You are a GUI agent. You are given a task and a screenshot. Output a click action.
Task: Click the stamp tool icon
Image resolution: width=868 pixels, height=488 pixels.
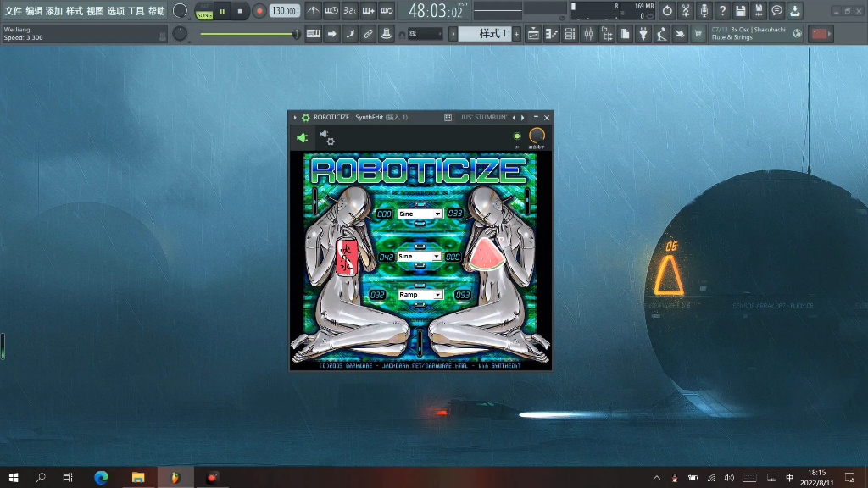click(x=387, y=34)
